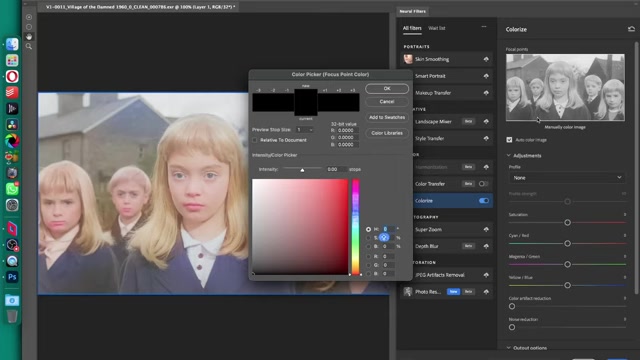The image size is (640, 360).
Task: Uncheck Auto color image checkbox
Action: 509,140
